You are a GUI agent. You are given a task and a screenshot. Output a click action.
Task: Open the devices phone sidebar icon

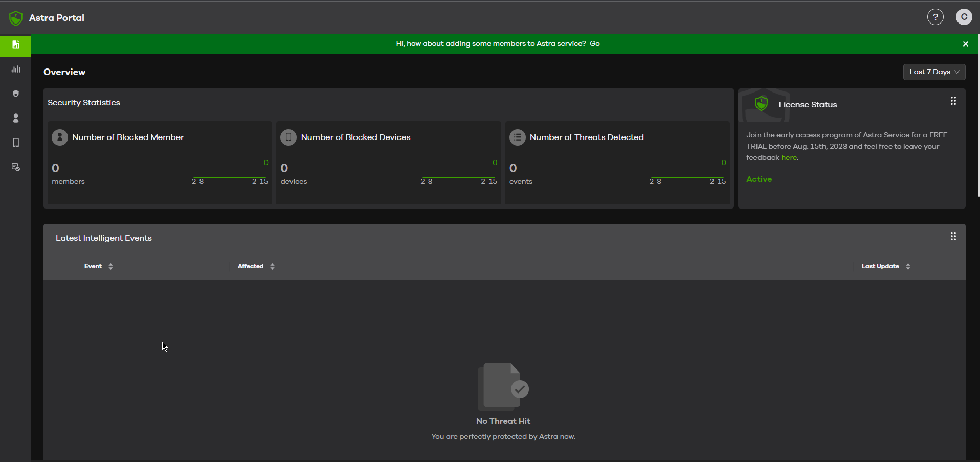pyautogui.click(x=16, y=143)
